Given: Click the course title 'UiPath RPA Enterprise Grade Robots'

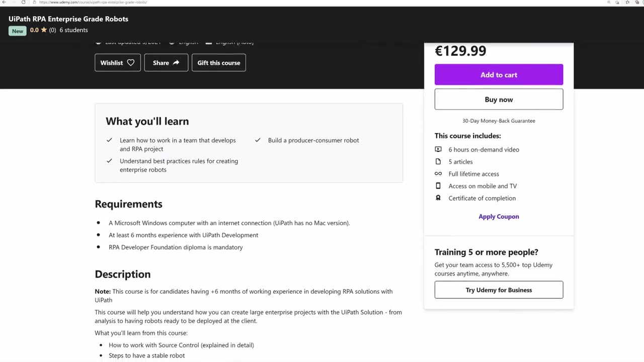Looking at the screenshot, I should pos(68,19).
